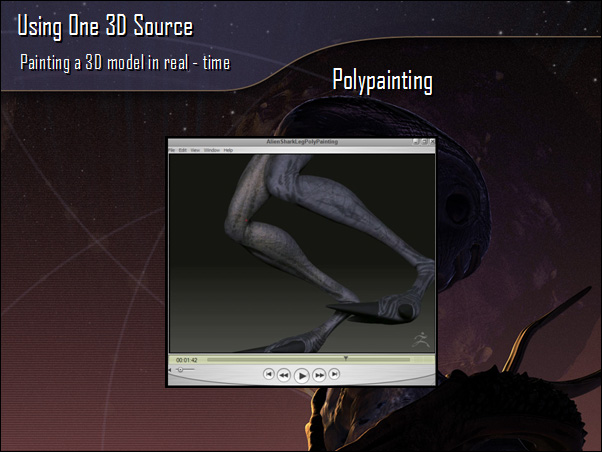602x452 pixels.
Task: Click the volume slider knob
Action: tap(180, 370)
